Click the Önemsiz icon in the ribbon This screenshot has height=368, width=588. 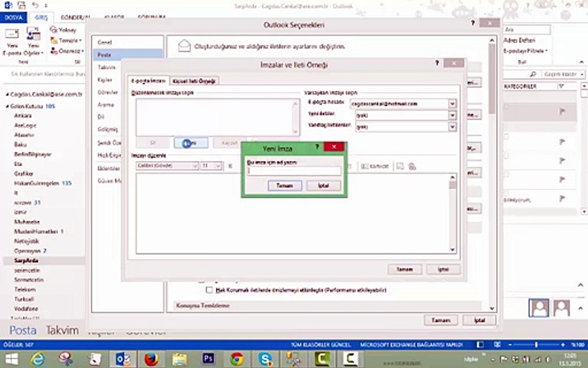coord(67,51)
